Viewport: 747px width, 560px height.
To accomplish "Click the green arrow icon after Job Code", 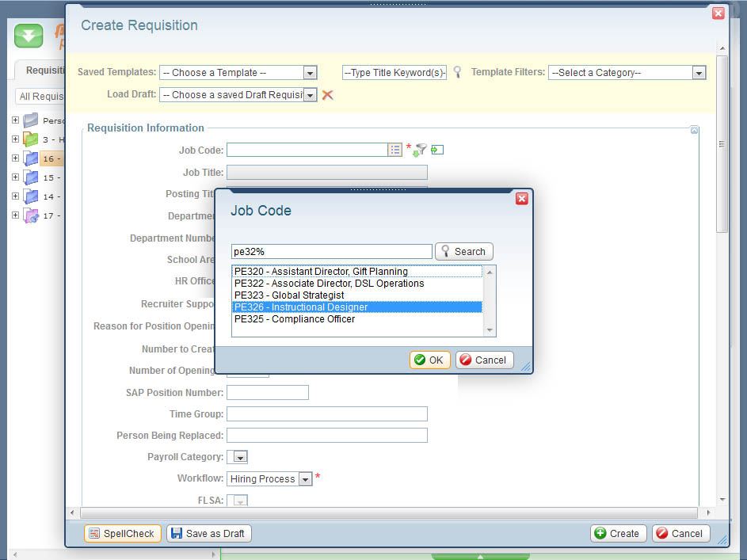I will (x=437, y=150).
